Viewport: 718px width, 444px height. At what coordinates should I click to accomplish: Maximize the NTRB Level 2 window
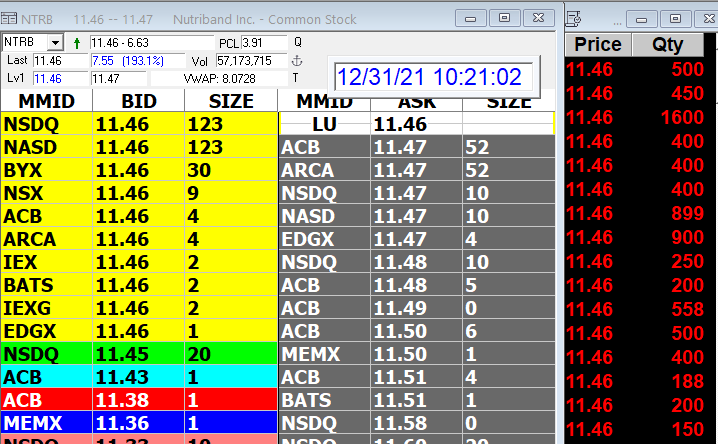[x=504, y=18]
